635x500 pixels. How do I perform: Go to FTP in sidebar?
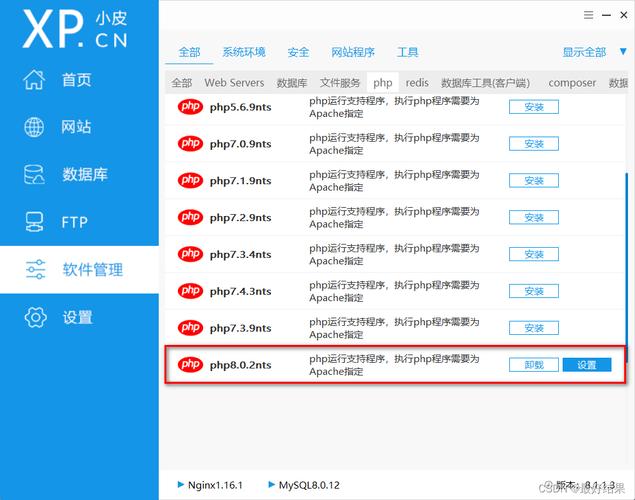point(75,222)
